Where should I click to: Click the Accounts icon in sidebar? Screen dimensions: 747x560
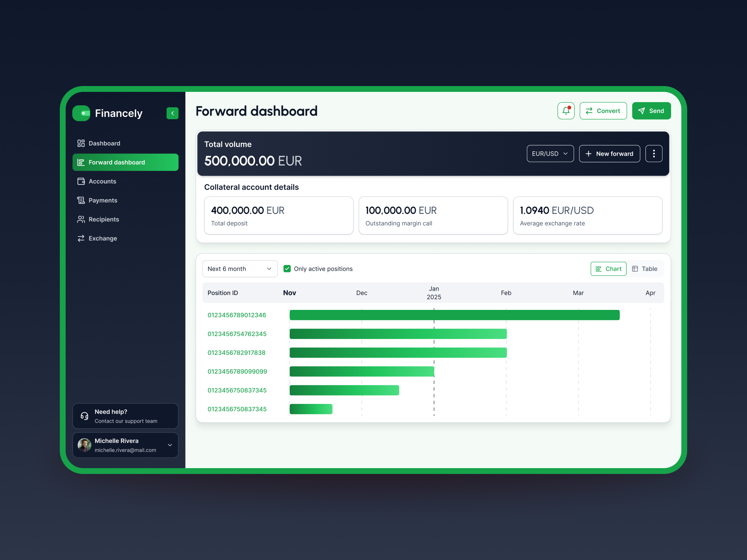(81, 181)
